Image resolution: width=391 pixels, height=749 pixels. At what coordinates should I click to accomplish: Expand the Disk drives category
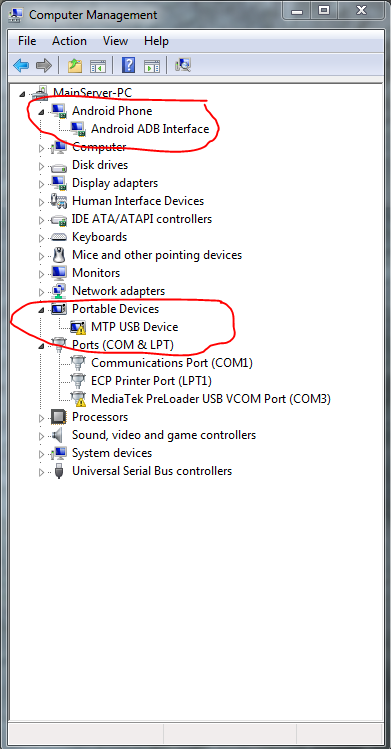[41, 166]
